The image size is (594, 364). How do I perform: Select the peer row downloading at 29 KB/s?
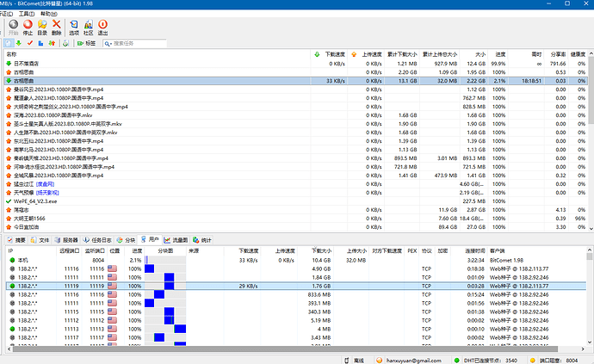tap(296, 286)
